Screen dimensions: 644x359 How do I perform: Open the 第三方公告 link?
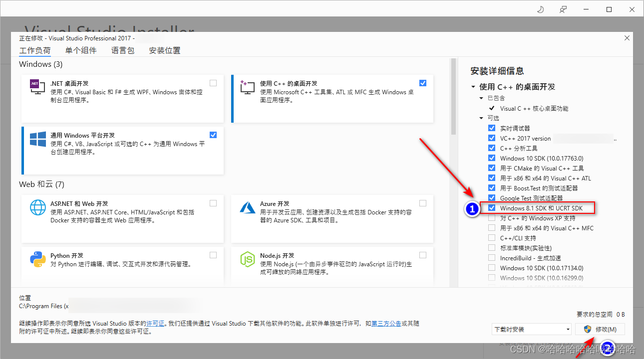coord(386,323)
